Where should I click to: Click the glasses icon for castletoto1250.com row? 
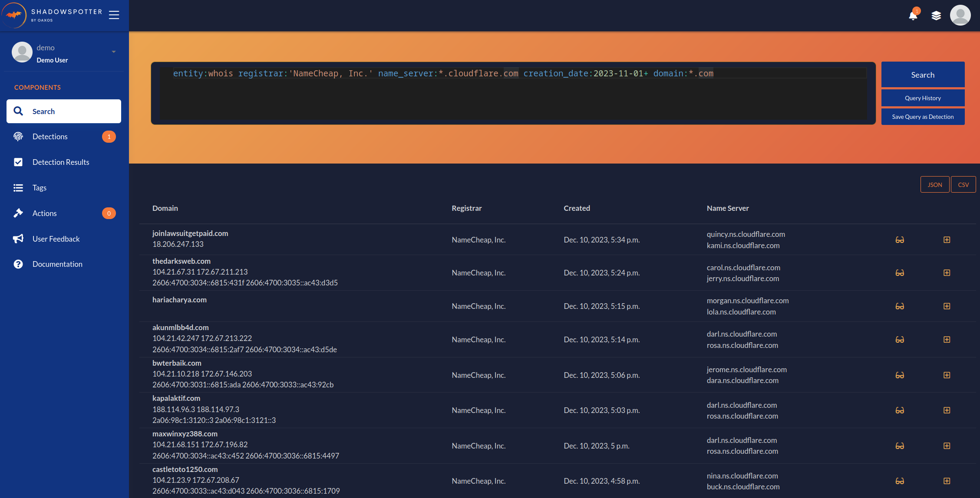[900, 481]
